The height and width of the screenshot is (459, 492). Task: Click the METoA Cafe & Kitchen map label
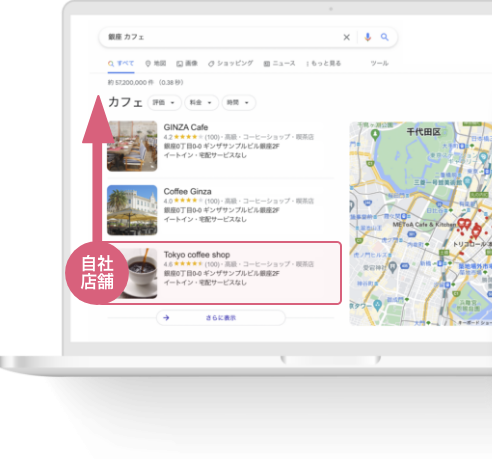click(x=424, y=225)
